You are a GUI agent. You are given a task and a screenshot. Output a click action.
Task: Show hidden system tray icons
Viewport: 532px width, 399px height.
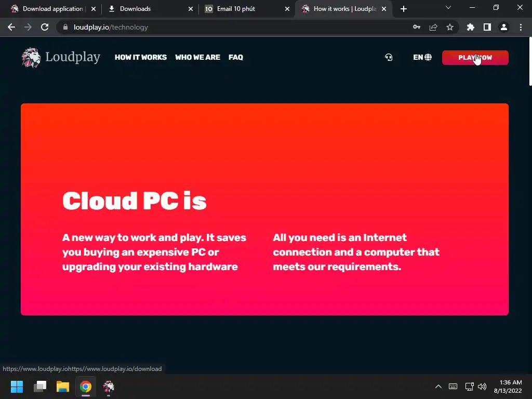click(x=438, y=387)
